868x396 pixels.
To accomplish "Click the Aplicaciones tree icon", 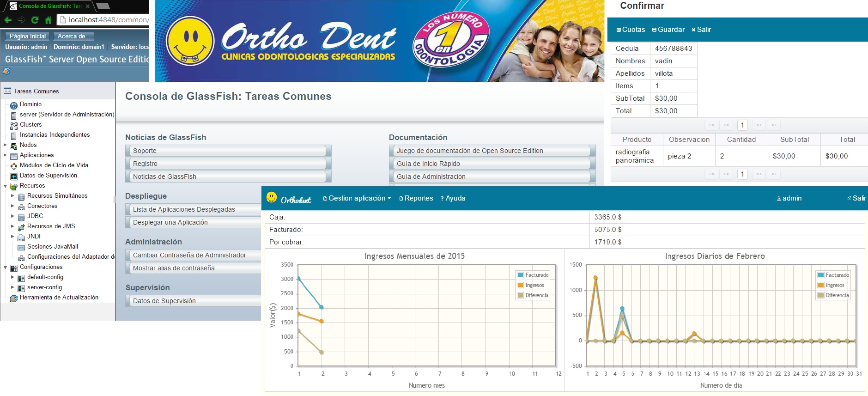I will coord(14,156).
